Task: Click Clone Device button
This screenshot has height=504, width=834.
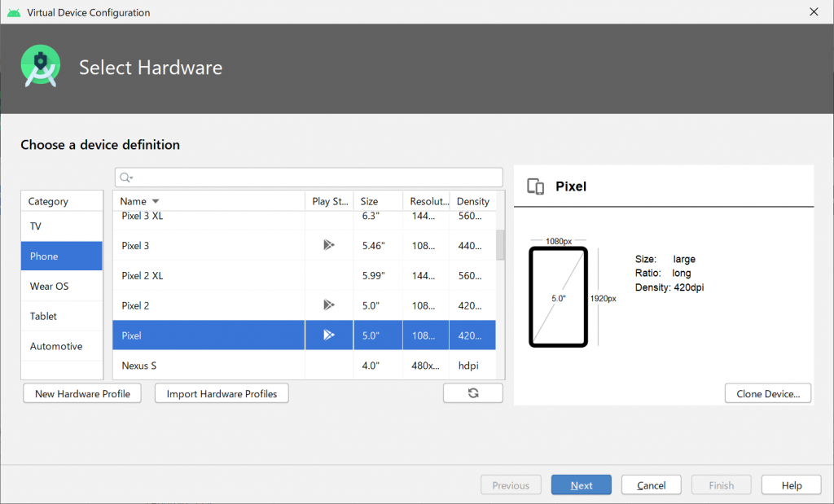Action: pos(767,393)
